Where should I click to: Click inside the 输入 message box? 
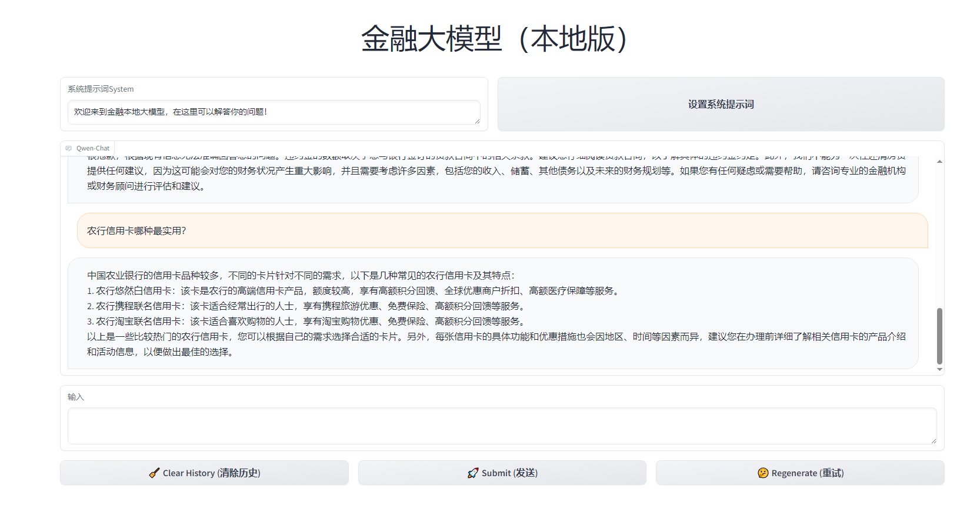pyautogui.click(x=502, y=426)
